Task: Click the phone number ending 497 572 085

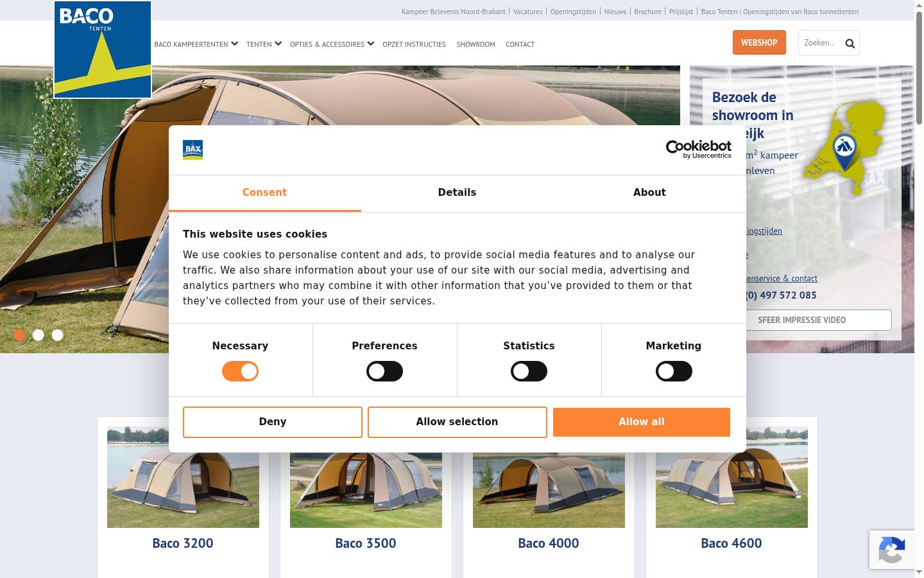Action: click(x=781, y=295)
